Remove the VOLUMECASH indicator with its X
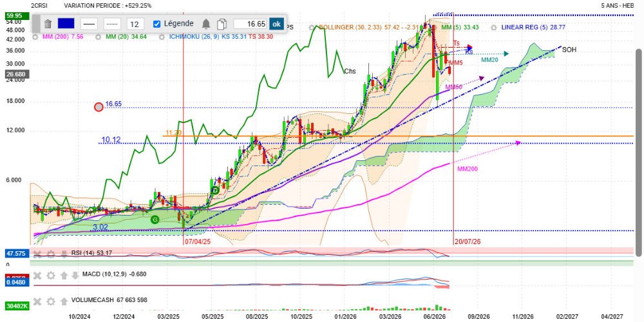The image size is (644, 322). [37, 301]
